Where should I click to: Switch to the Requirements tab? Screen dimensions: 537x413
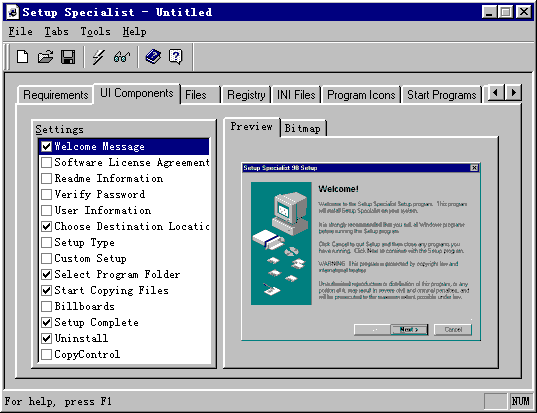(55, 95)
